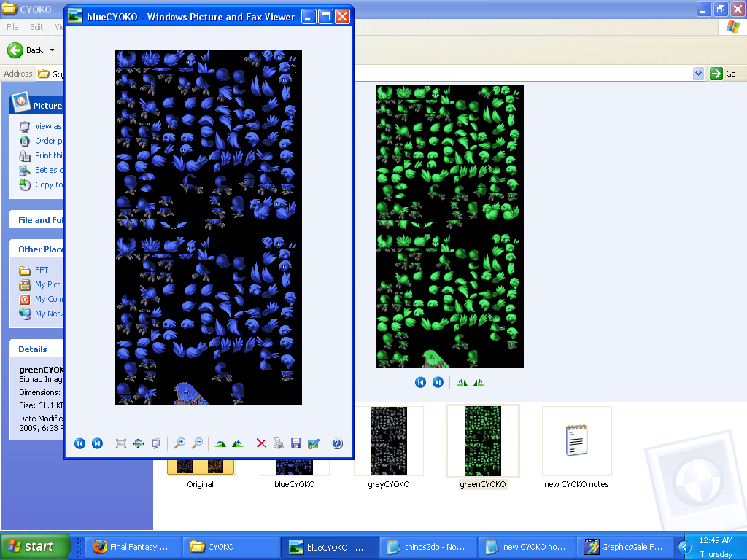747x560 pixels.
Task: Open the image for editing from the viewer toolbar
Action: (314, 444)
